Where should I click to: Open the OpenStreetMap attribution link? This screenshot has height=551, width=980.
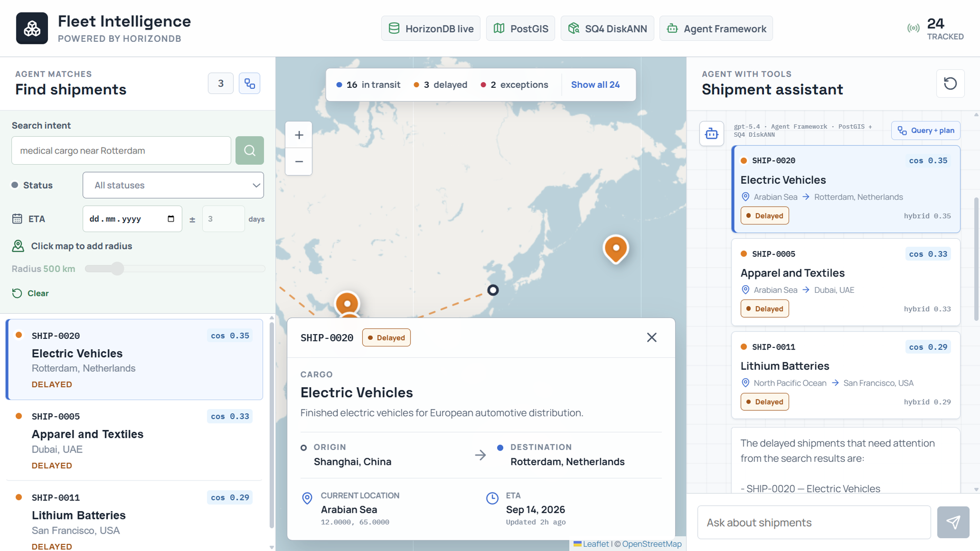coord(652,544)
